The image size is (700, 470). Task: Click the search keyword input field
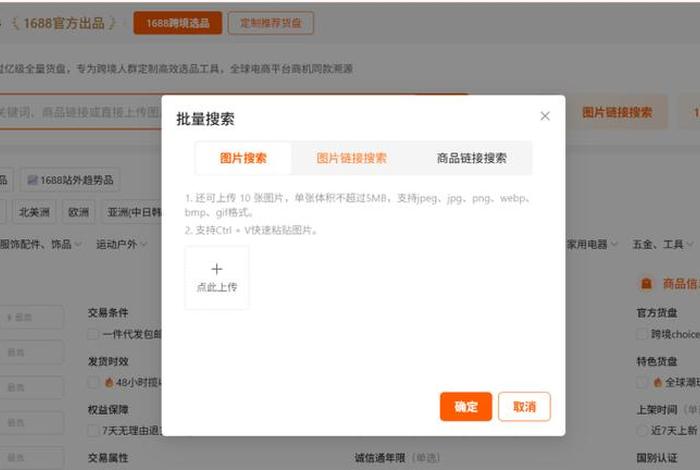(x=80, y=112)
